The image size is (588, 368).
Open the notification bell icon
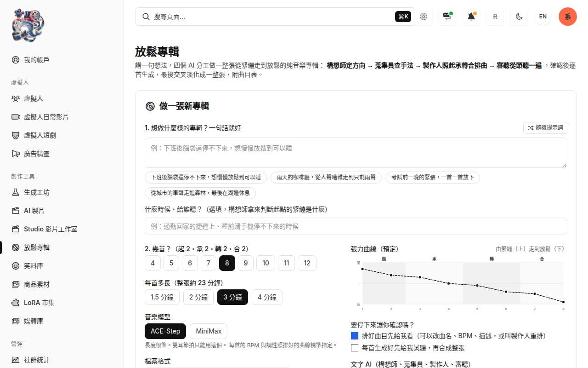pos(471,17)
